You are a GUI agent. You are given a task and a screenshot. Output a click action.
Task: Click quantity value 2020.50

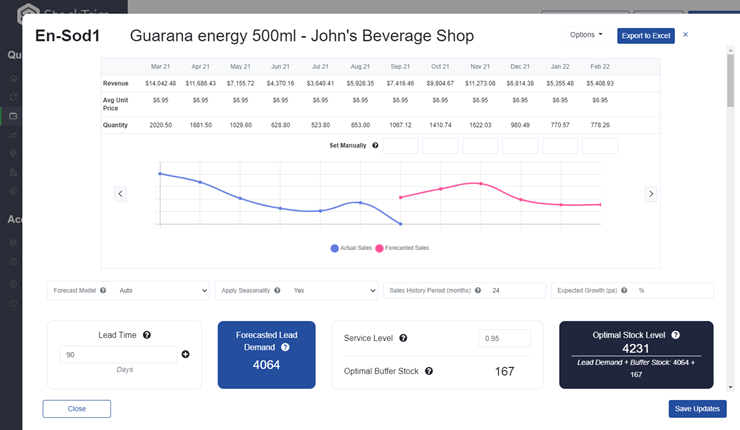point(160,125)
